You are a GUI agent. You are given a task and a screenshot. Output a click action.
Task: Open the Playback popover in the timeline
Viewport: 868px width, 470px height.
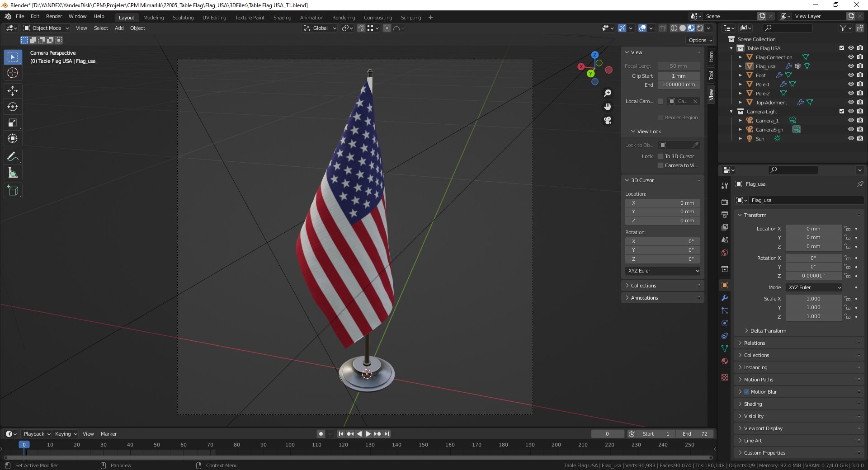[37, 434]
